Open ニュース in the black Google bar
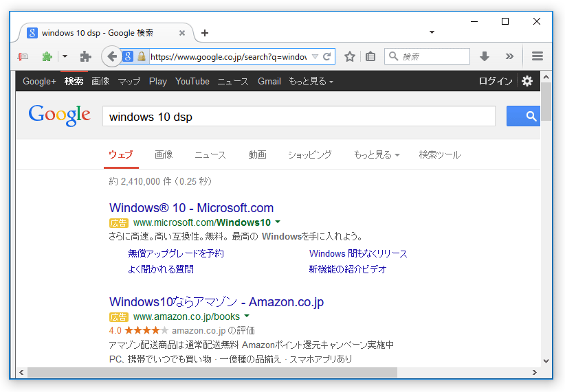Screen dimensions: 565x392 (x=233, y=81)
